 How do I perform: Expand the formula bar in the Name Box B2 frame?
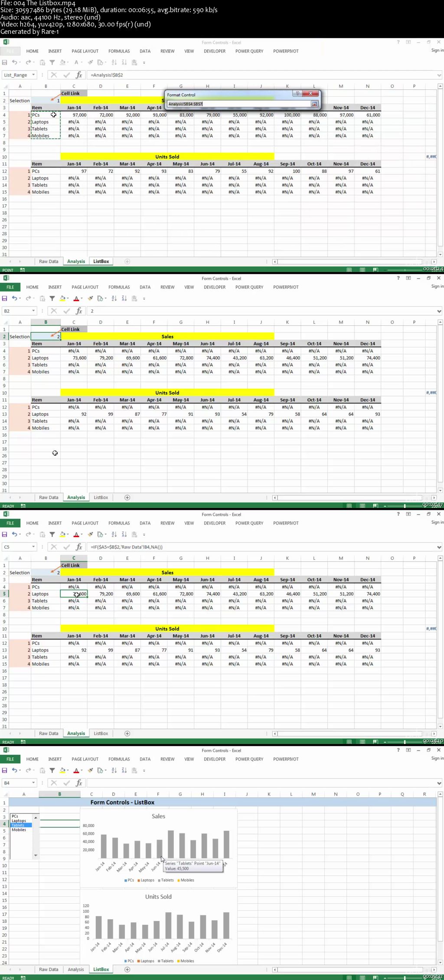439,311
